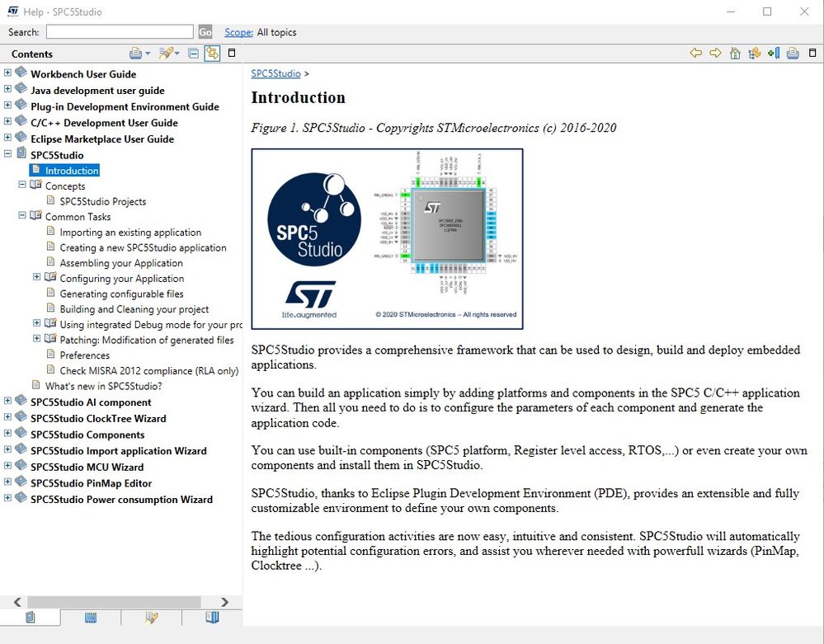Image resolution: width=824 pixels, height=644 pixels.
Task: Open Generating configurable files topic
Action: pyautogui.click(x=121, y=294)
